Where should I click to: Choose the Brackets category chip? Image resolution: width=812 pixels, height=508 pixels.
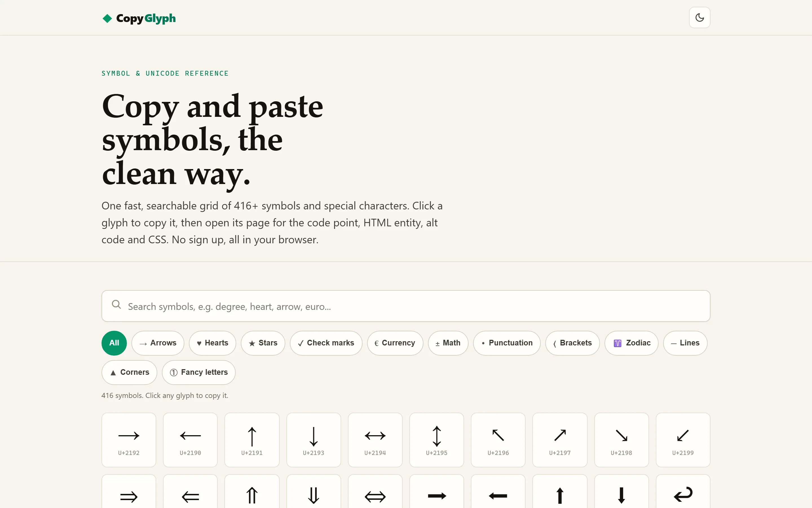572,343
